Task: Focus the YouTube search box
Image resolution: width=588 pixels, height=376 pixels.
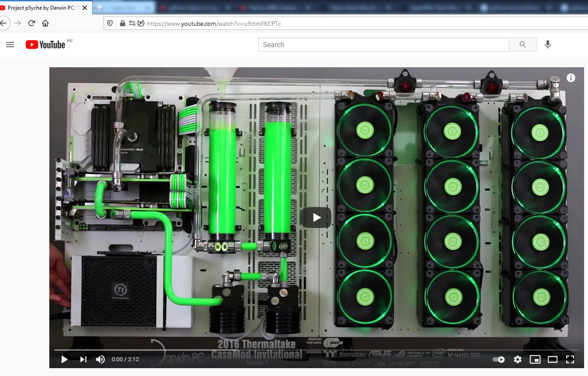Action: point(383,45)
